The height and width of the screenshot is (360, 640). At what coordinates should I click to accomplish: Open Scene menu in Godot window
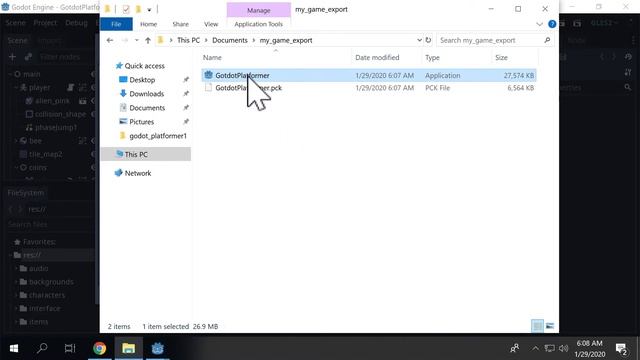[16, 23]
